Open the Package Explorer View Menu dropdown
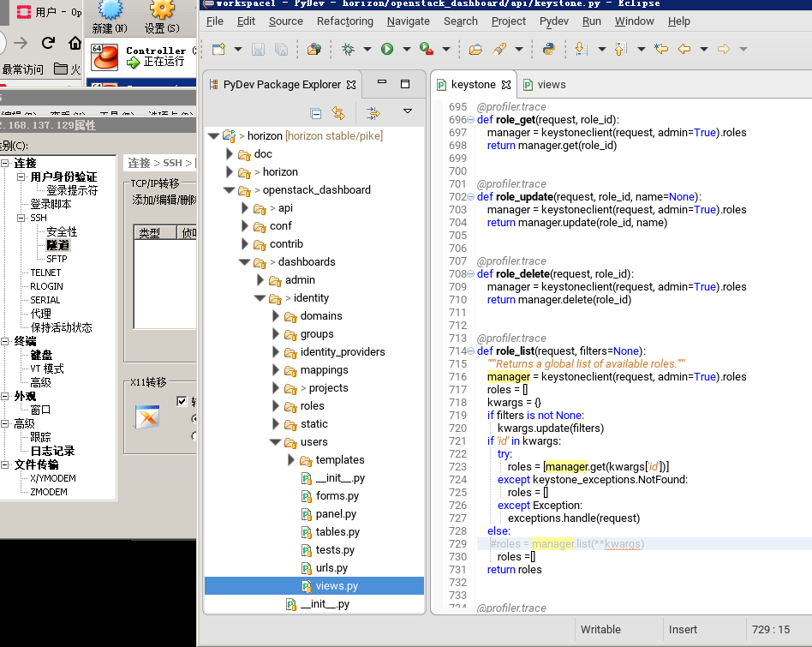The image size is (812, 647). (408, 112)
